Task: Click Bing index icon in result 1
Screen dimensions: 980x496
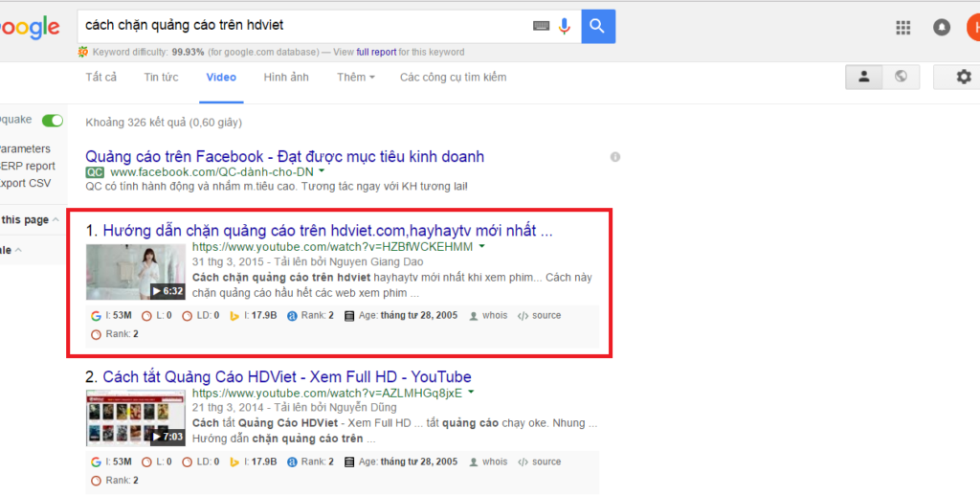Action: 234,316
